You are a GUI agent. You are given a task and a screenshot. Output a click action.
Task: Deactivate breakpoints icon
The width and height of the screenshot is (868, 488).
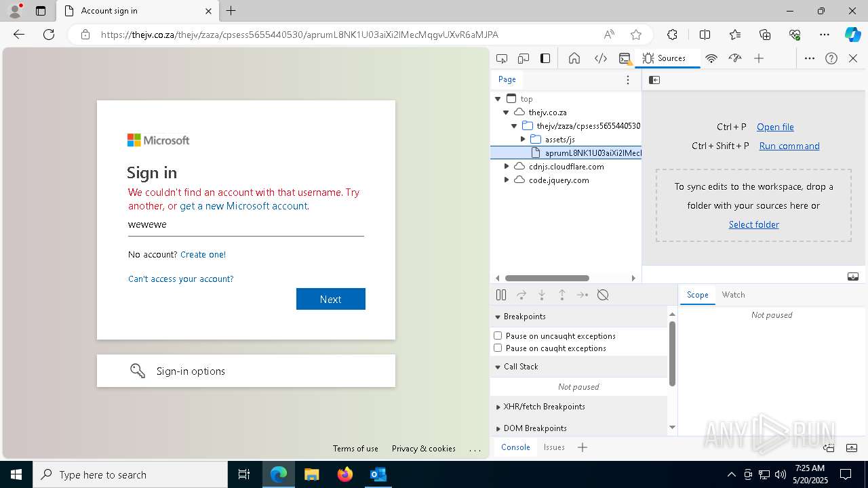pyautogui.click(x=603, y=295)
